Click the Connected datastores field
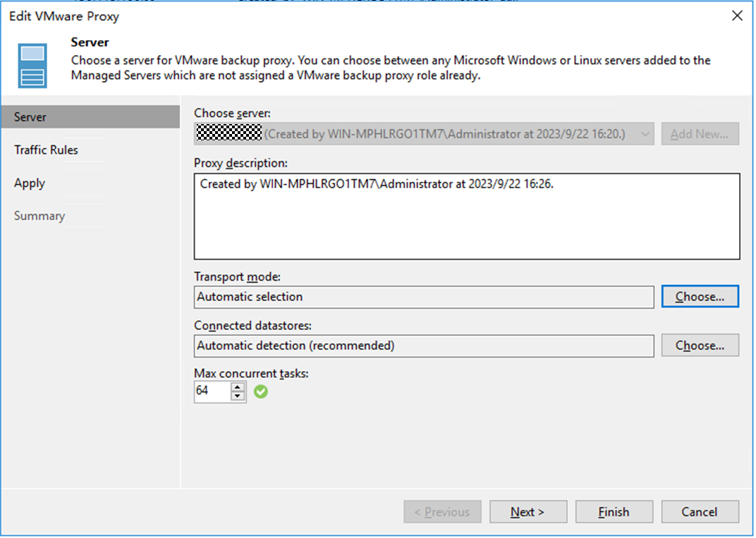 tap(423, 346)
